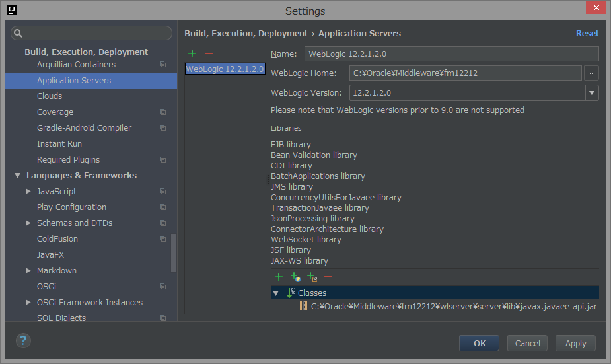611x364 pixels.
Task: Open the Required Plugins settings page
Action: pos(68,159)
